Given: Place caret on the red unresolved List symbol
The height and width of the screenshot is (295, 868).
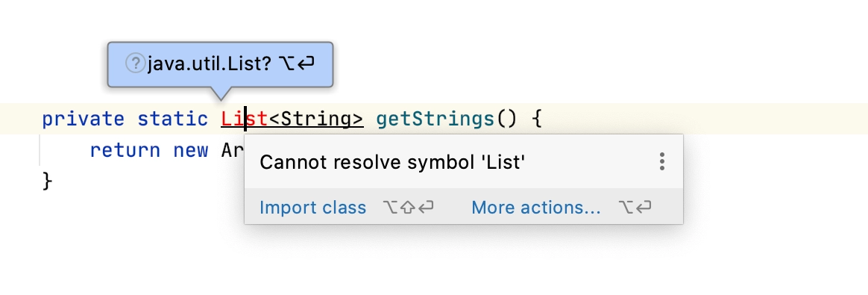Looking at the screenshot, I should [244, 119].
